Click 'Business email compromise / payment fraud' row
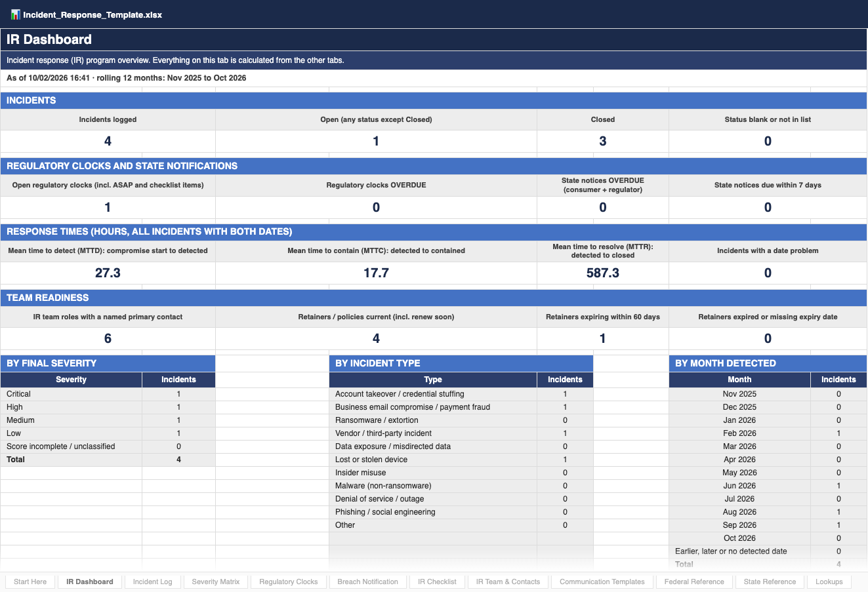The height and width of the screenshot is (592, 868). [x=461, y=407]
